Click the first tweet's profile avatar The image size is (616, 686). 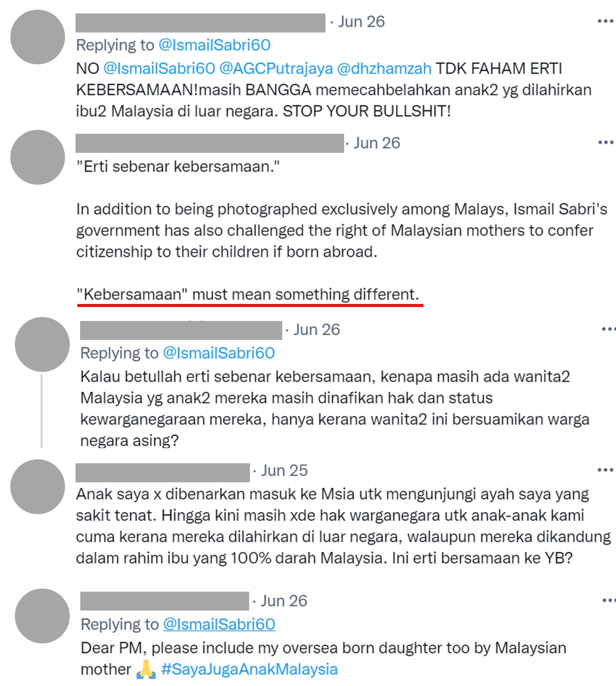pos(38,37)
